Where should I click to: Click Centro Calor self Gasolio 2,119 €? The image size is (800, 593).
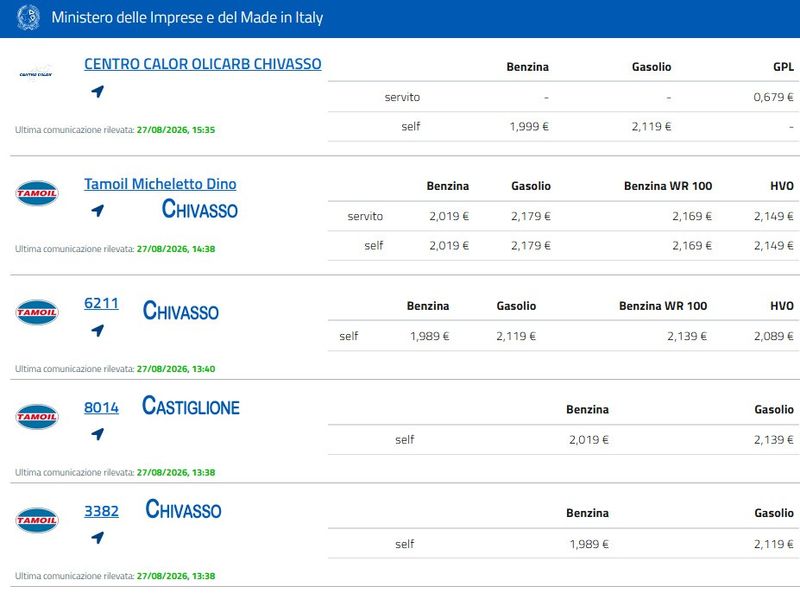pos(651,127)
